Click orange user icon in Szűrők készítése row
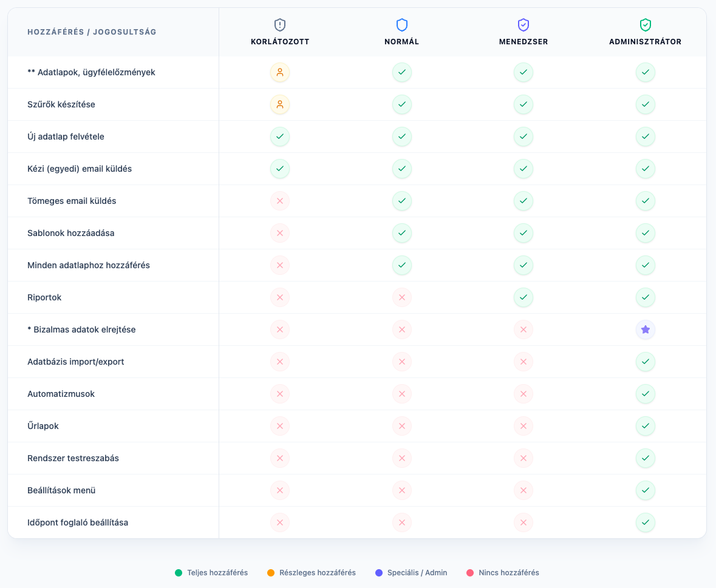The image size is (716, 588). (x=280, y=104)
